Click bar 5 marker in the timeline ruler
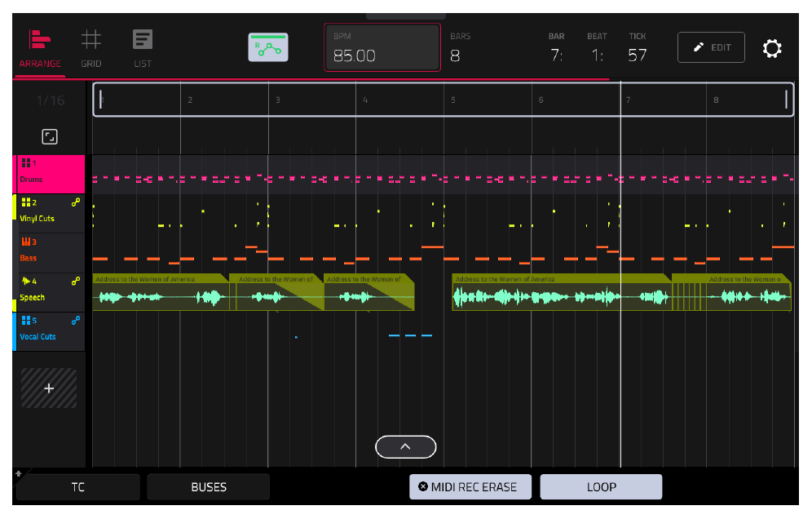812x519 pixels. point(453,100)
